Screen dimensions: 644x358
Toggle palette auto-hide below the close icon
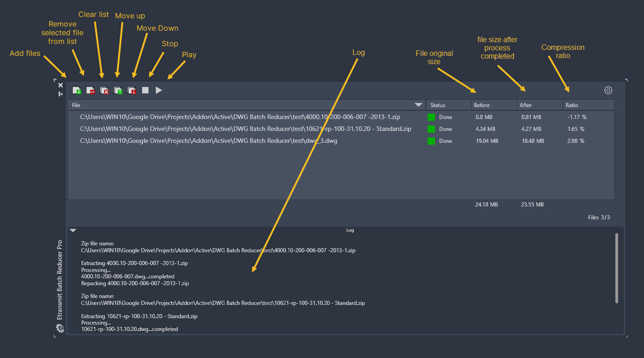point(61,94)
